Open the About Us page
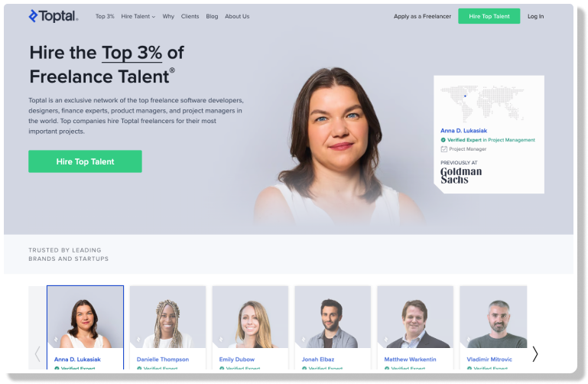 click(x=237, y=17)
